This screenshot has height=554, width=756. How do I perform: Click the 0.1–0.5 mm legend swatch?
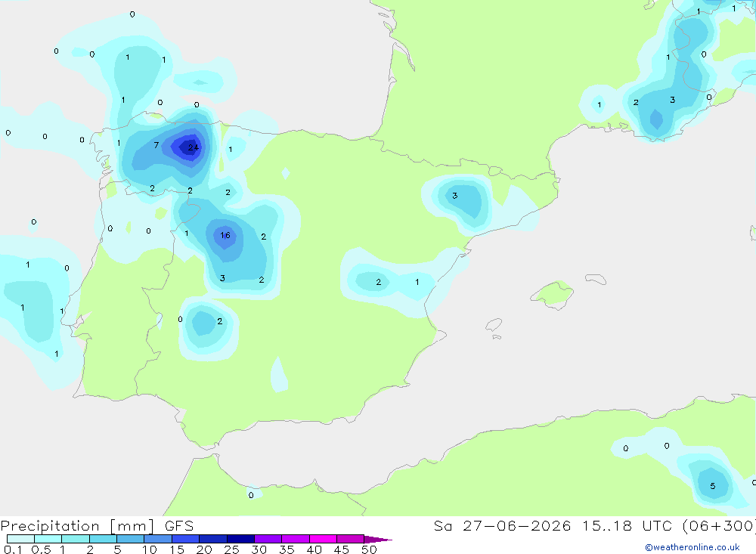20,539
